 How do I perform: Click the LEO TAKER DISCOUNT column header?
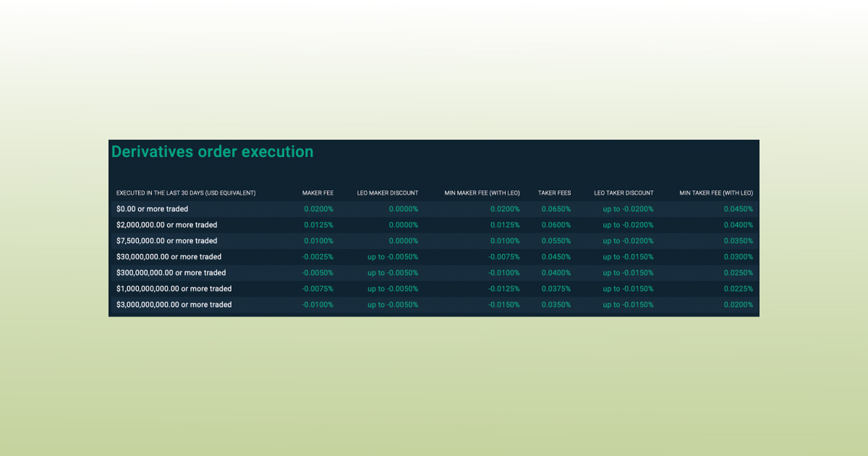pos(624,193)
